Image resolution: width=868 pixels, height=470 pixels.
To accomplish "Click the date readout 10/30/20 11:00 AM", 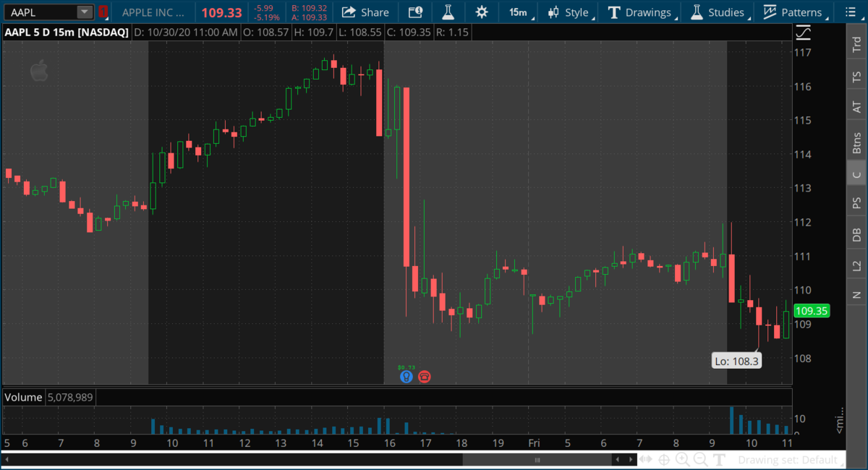I will pos(186,33).
